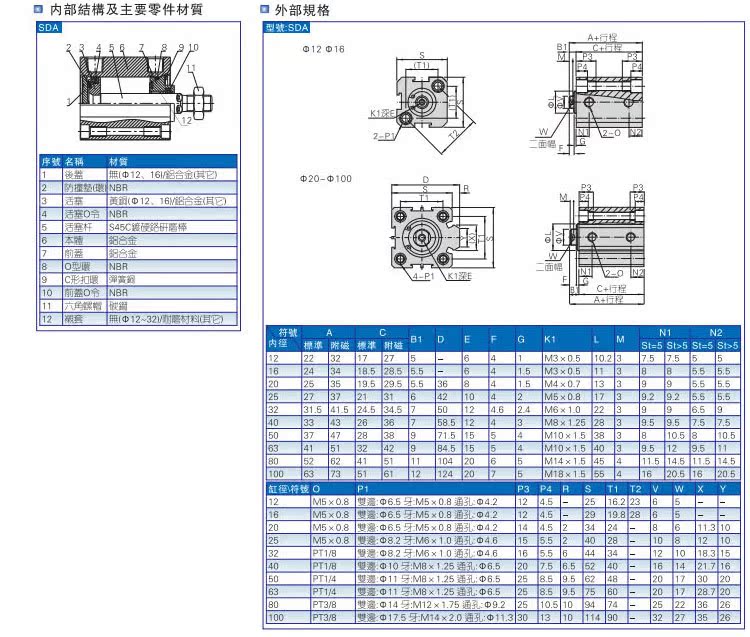Click the K1 column header in dimension table
Viewport: 750px width, 637px height.
[549, 339]
